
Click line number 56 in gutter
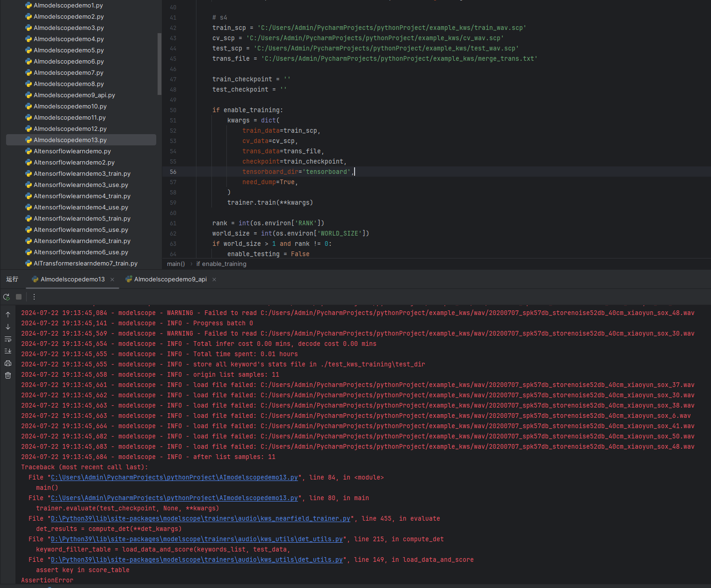[x=173, y=172]
